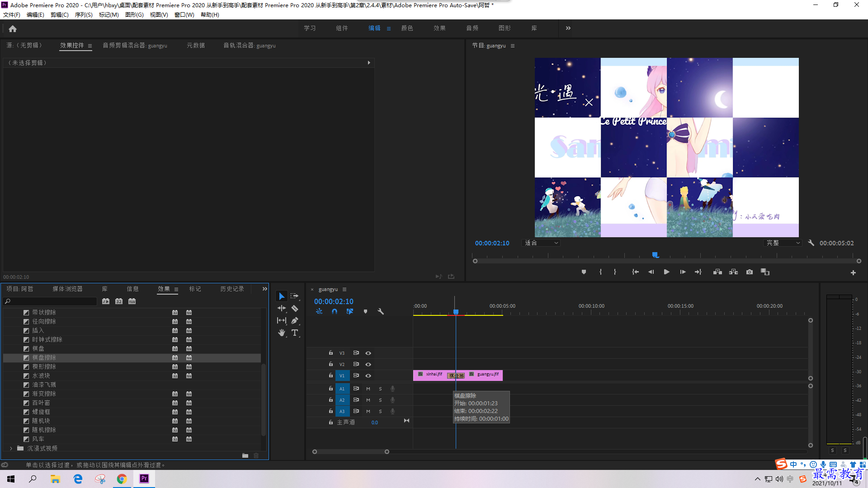The height and width of the screenshot is (488, 868).
Task: Go to Out point
Action: click(698, 272)
